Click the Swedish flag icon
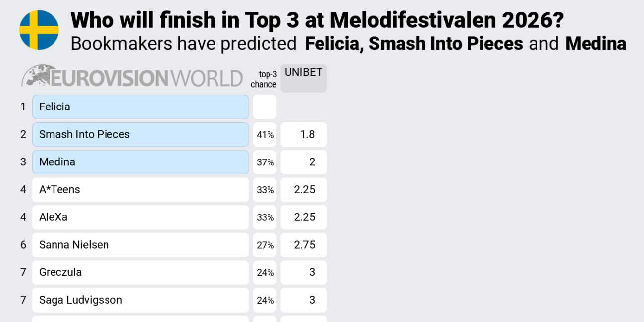This screenshot has width=644, height=322. [39, 30]
